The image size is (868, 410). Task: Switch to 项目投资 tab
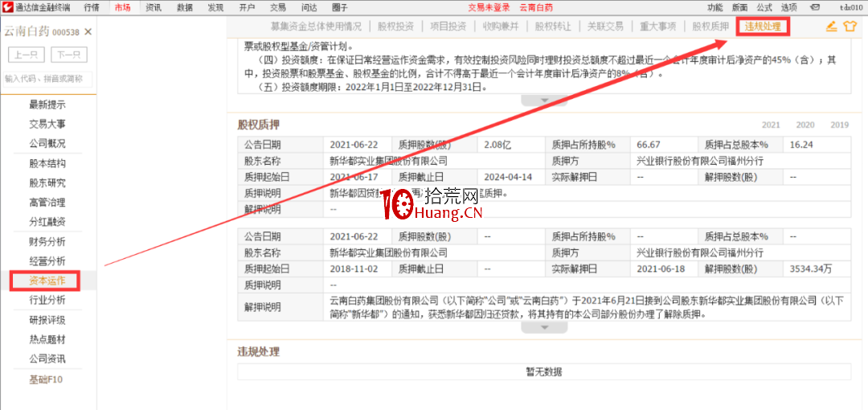(448, 27)
